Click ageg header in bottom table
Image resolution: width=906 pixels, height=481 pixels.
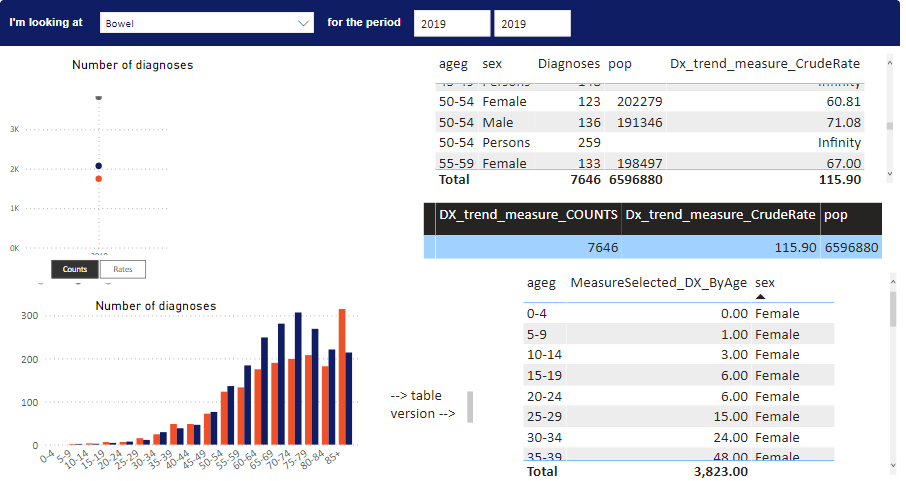[x=541, y=283]
